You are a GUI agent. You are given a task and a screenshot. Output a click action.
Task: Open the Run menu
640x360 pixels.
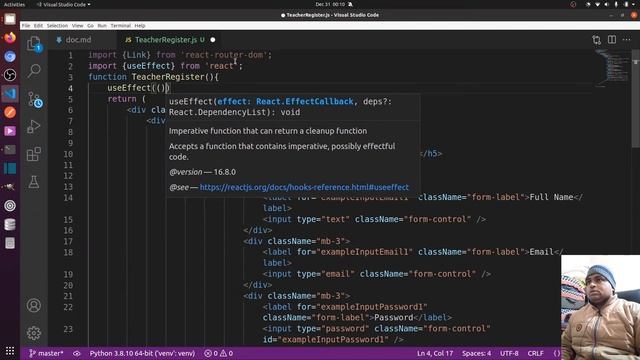102,25
